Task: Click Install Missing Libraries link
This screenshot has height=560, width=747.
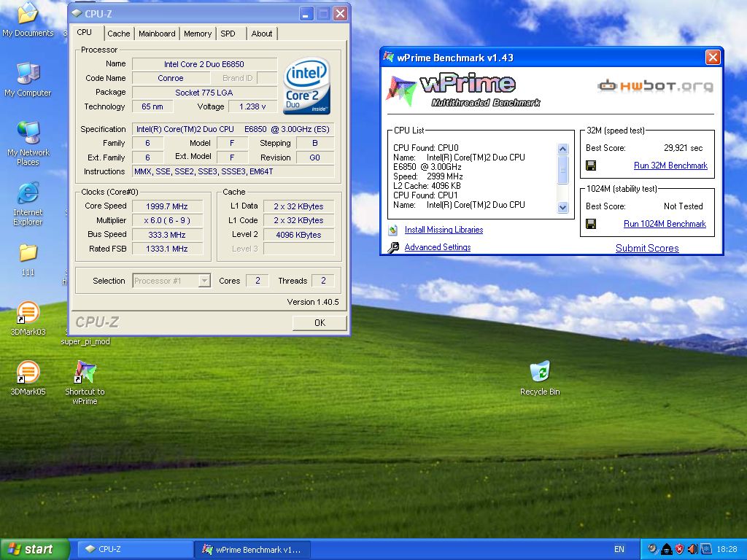Action: point(444,230)
